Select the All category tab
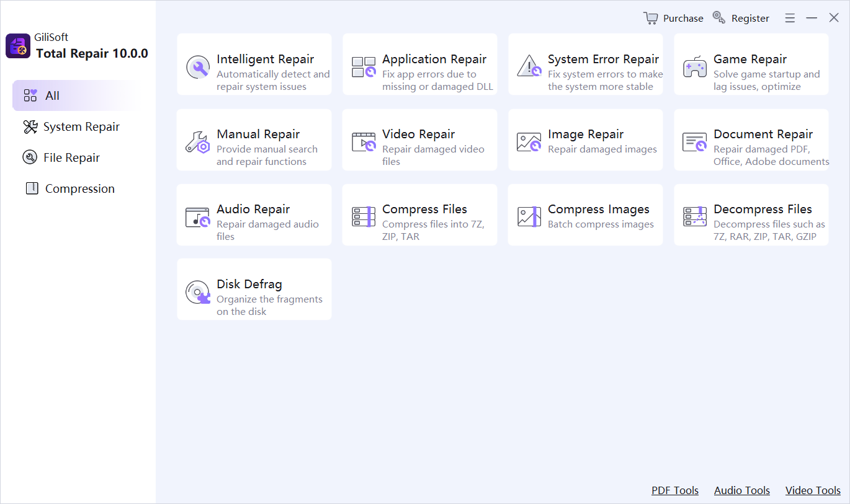The image size is (850, 504). coord(76,95)
